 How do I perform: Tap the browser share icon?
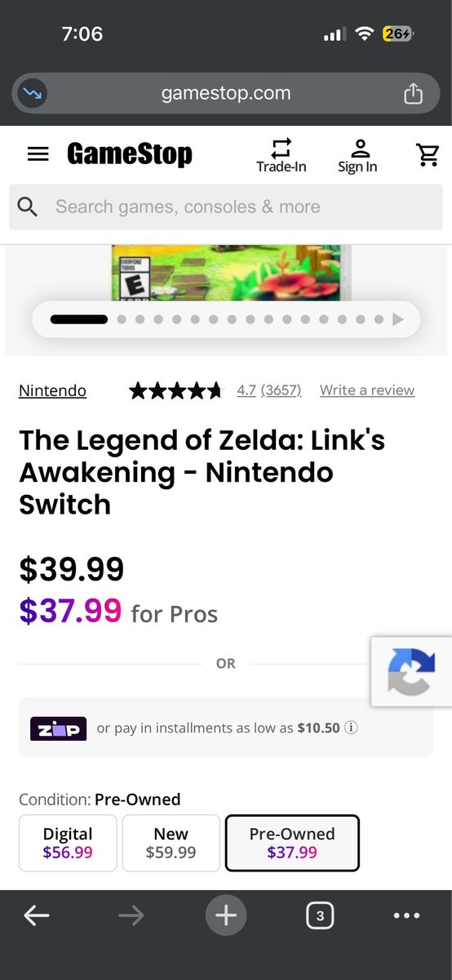click(x=414, y=93)
